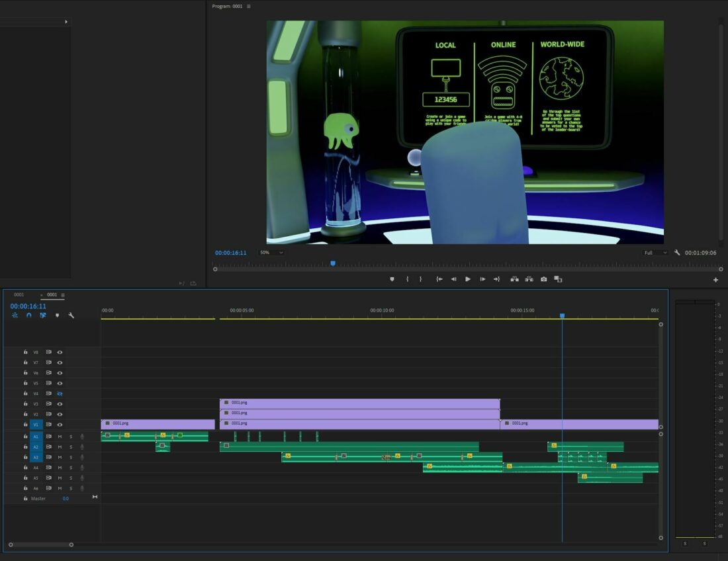The image size is (728, 561).
Task: Go to Out point in Program monitor
Action: [x=497, y=279]
